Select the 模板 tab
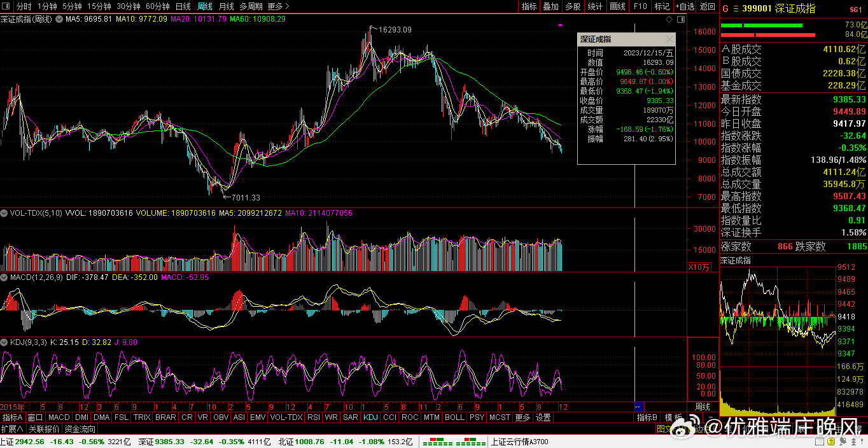868x448 pixels. coord(674,417)
